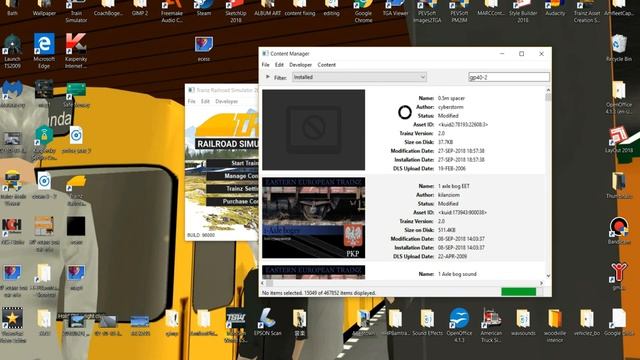Click the author 'cyberstorm' text

point(451,107)
